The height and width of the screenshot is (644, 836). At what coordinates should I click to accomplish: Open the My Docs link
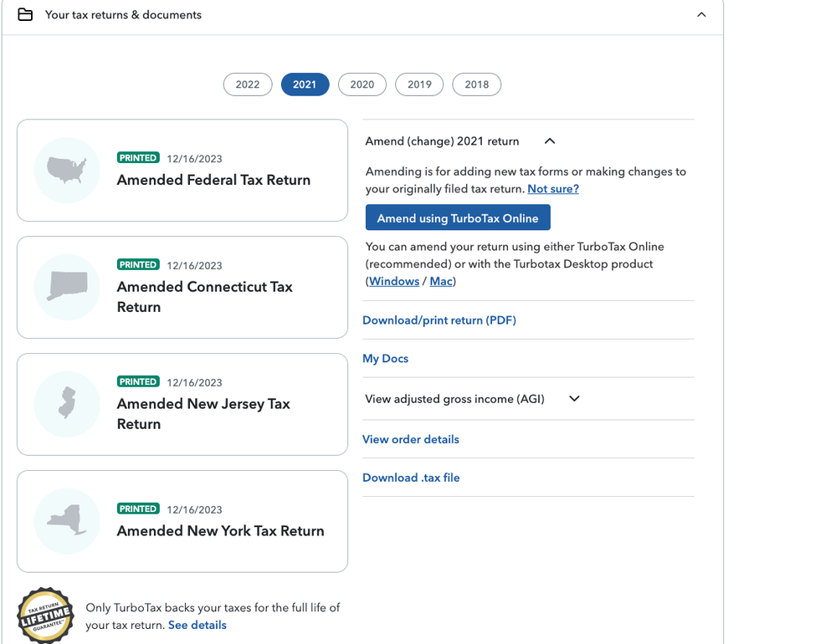pos(386,359)
